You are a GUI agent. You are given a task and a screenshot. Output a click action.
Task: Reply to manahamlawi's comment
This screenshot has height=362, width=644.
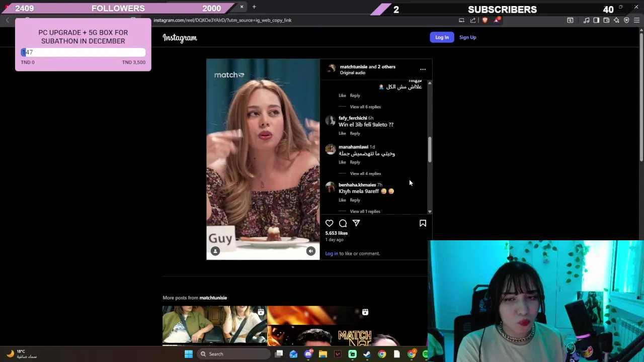click(355, 162)
